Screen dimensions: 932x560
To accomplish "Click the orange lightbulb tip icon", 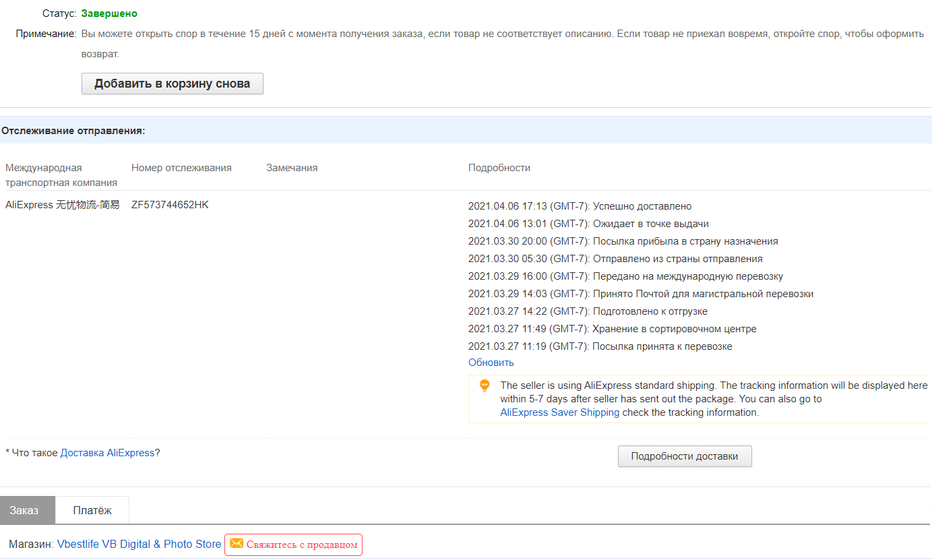I will click(484, 386).
